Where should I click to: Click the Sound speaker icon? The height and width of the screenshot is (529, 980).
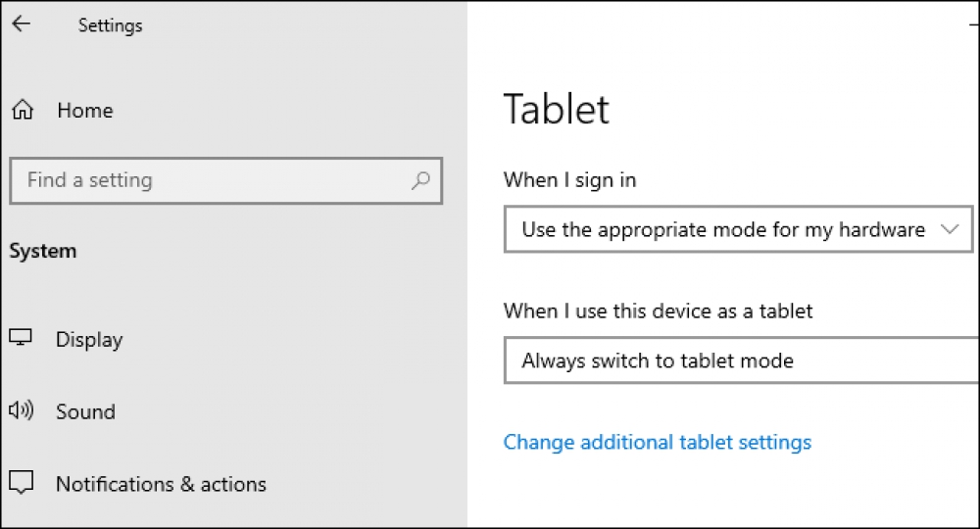coord(22,410)
